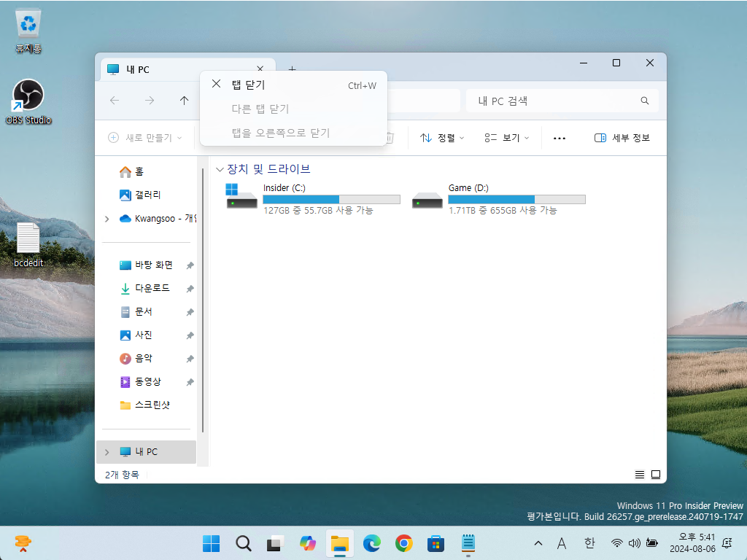Click File Explorer taskbar icon
The height and width of the screenshot is (560, 747).
click(340, 542)
